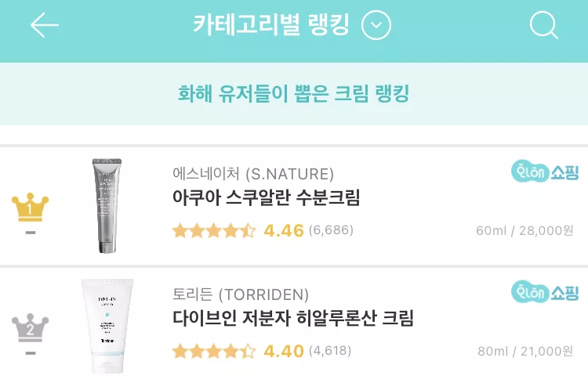Select brand 에스네이처 (S.NATURE)
This screenshot has width=588, height=383.
point(252,173)
